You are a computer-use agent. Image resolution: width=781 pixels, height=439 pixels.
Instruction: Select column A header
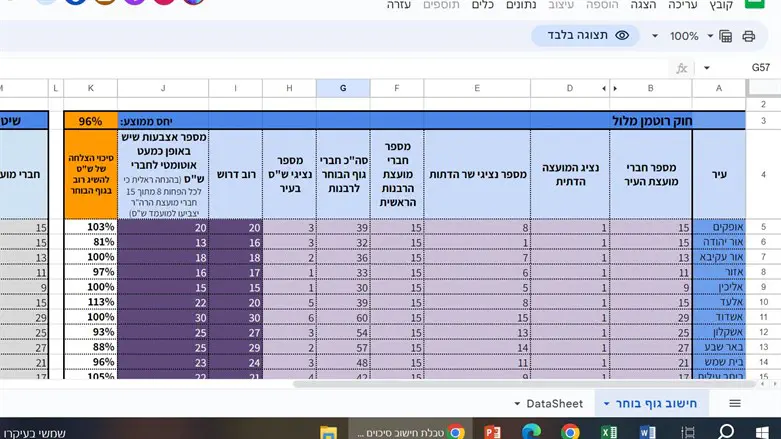719,88
